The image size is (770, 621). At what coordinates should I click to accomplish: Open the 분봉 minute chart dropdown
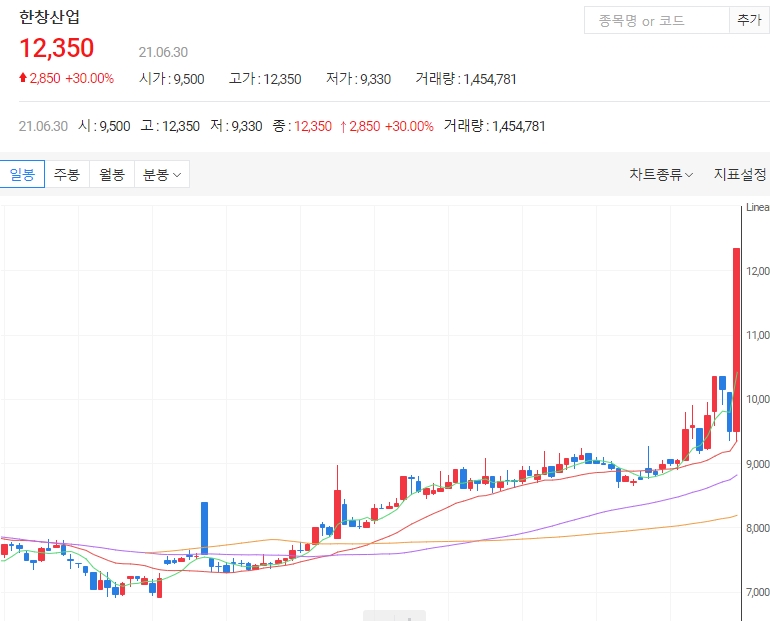click(x=162, y=174)
